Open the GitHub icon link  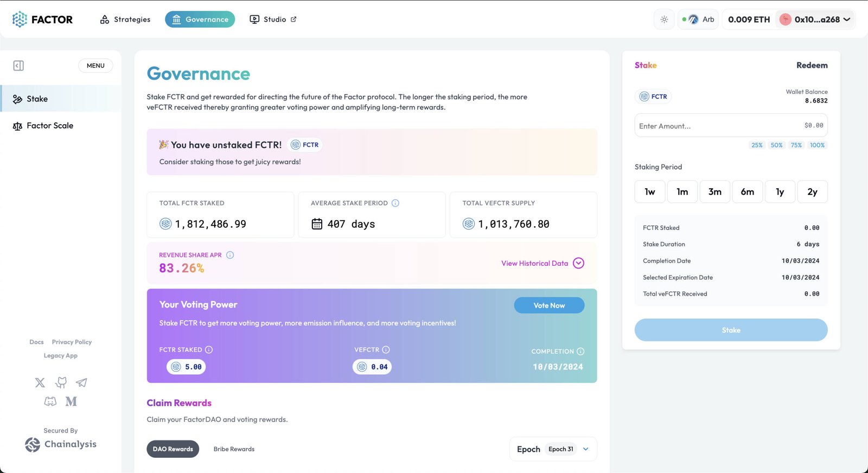[x=61, y=383]
